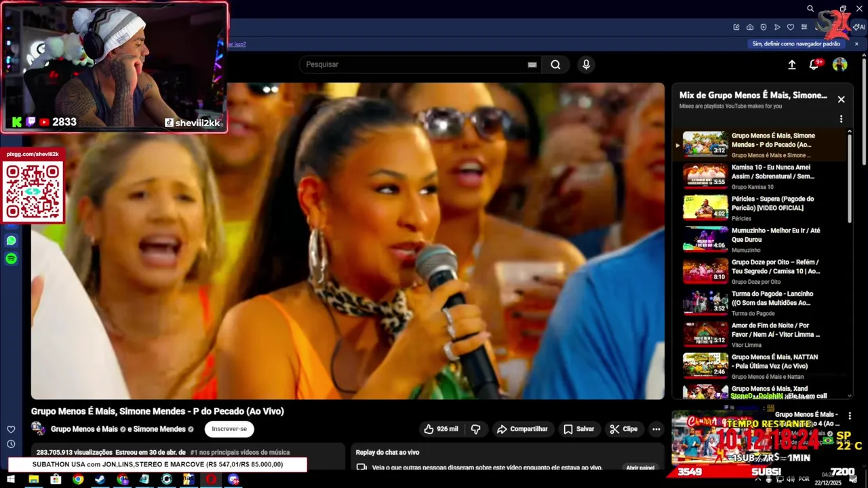Open the Opera AI assistant button

(859, 27)
